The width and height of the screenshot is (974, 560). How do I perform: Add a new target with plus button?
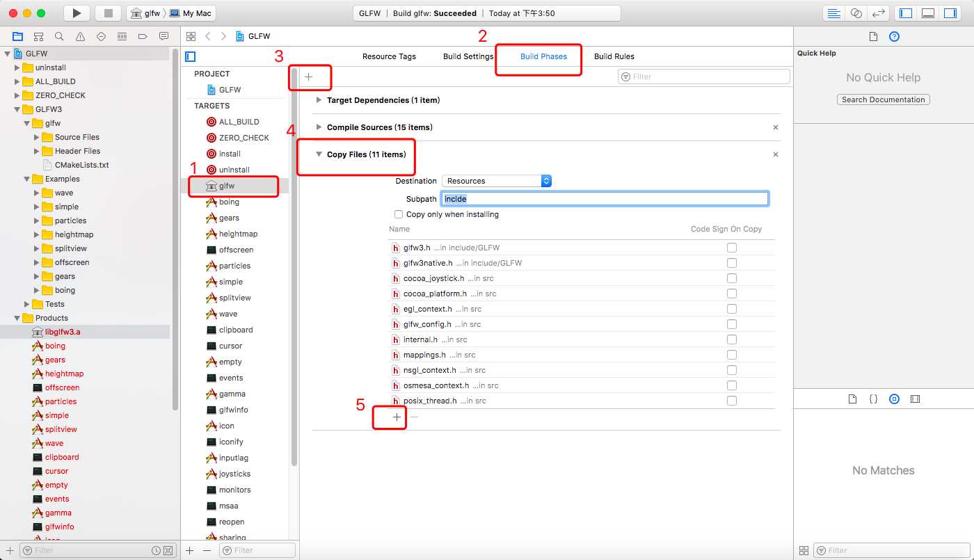pyautogui.click(x=190, y=550)
